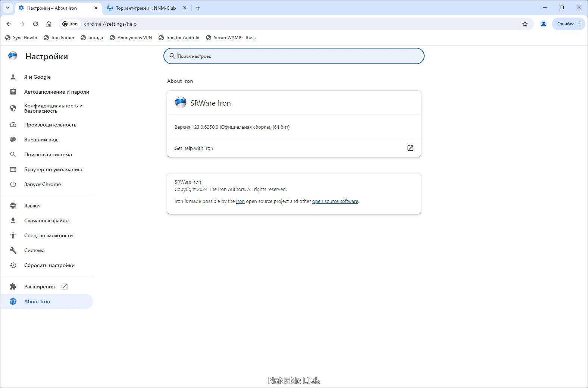Viewport: 588px width, 388px height.
Task: Follow the Iron open source project link
Action: 240,201
